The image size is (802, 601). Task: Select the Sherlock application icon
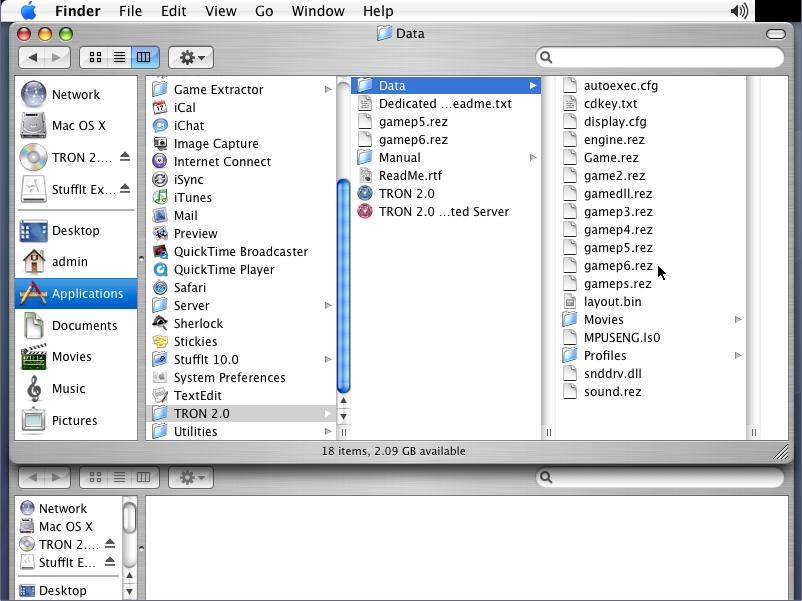(160, 323)
